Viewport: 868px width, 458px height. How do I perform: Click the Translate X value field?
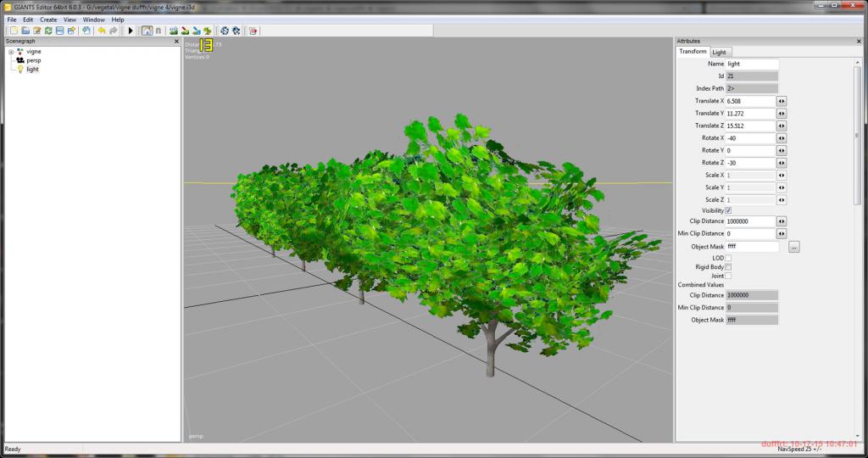pos(750,101)
